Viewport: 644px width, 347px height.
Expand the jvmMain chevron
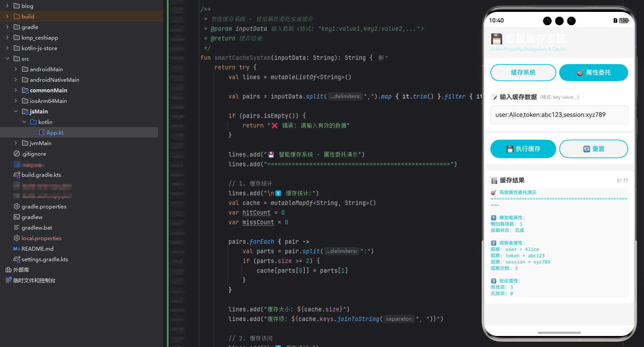pos(16,143)
